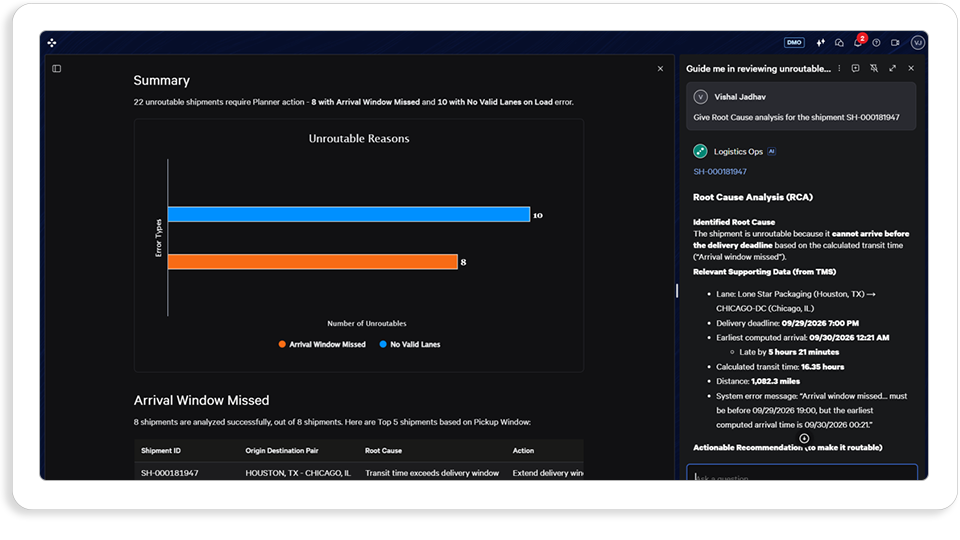The image size is (960, 540).
Task: Toggle Arrival Window Missed legend item
Action: (x=322, y=345)
